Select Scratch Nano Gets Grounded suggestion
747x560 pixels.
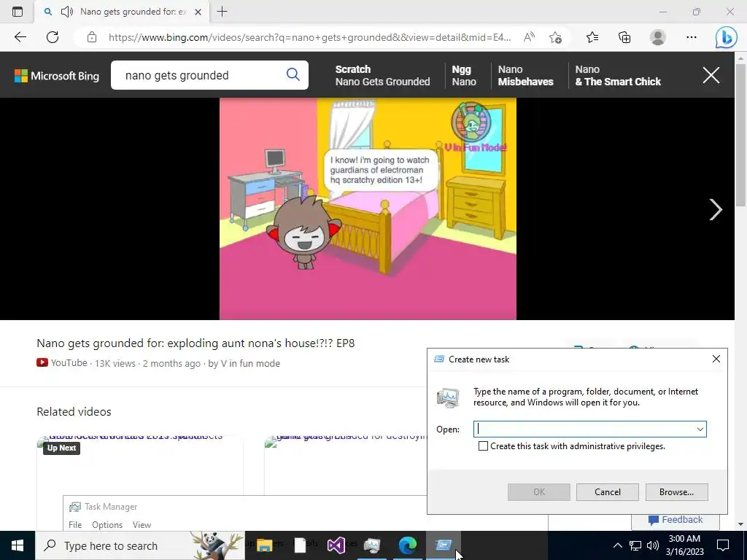[382, 75]
